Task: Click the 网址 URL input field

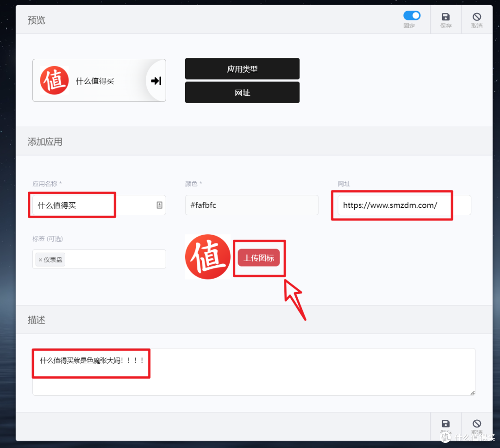Action: pyautogui.click(x=404, y=205)
